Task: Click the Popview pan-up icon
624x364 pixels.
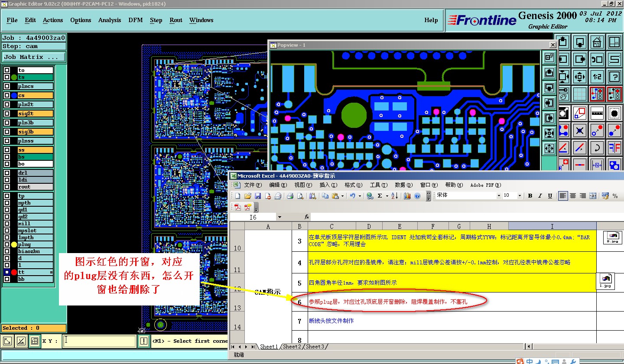Action: coord(549,72)
